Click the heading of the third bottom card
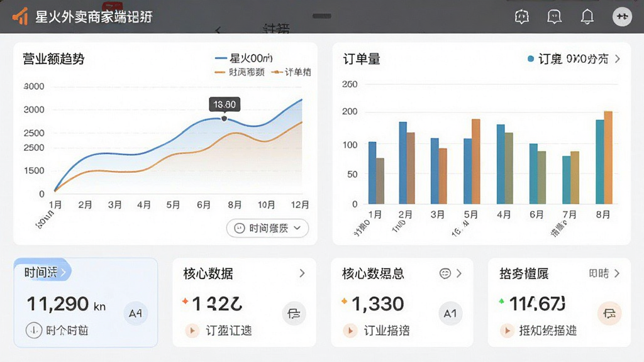The height and width of the screenshot is (362, 644). (x=373, y=273)
